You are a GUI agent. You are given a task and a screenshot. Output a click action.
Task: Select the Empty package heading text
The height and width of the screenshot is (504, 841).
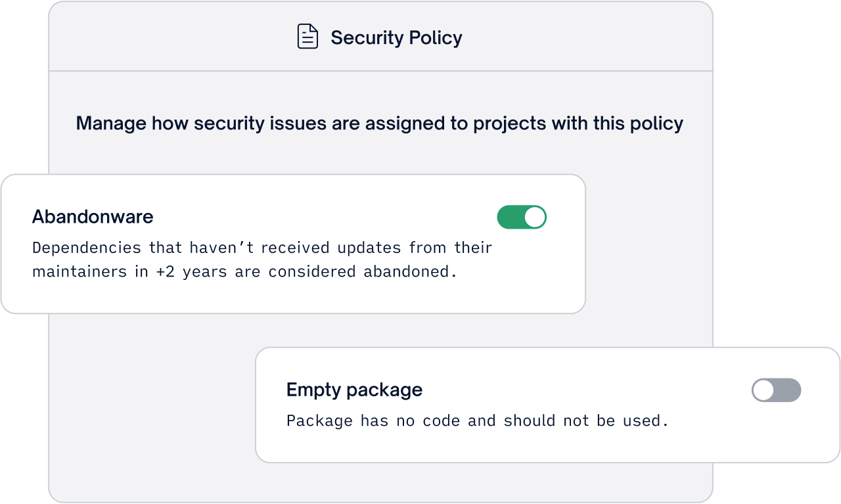[x=354, y=390]
